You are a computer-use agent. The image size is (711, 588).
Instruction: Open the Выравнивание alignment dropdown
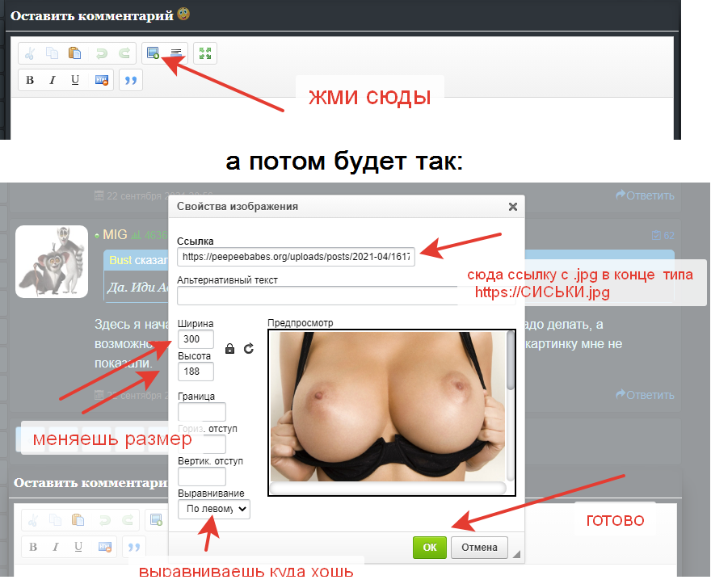pos(214,509)
